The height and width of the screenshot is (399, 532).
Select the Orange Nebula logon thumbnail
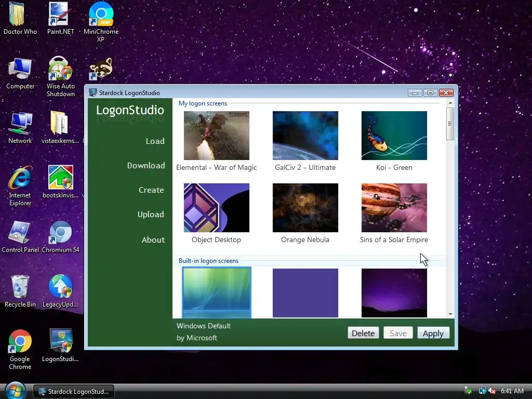click(x=305, y=208)
